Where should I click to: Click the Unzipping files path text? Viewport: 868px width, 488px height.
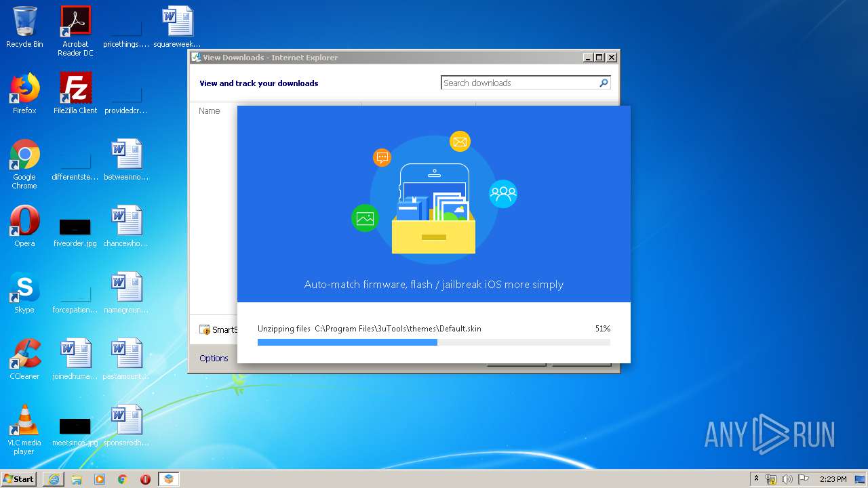pos(370,329)
